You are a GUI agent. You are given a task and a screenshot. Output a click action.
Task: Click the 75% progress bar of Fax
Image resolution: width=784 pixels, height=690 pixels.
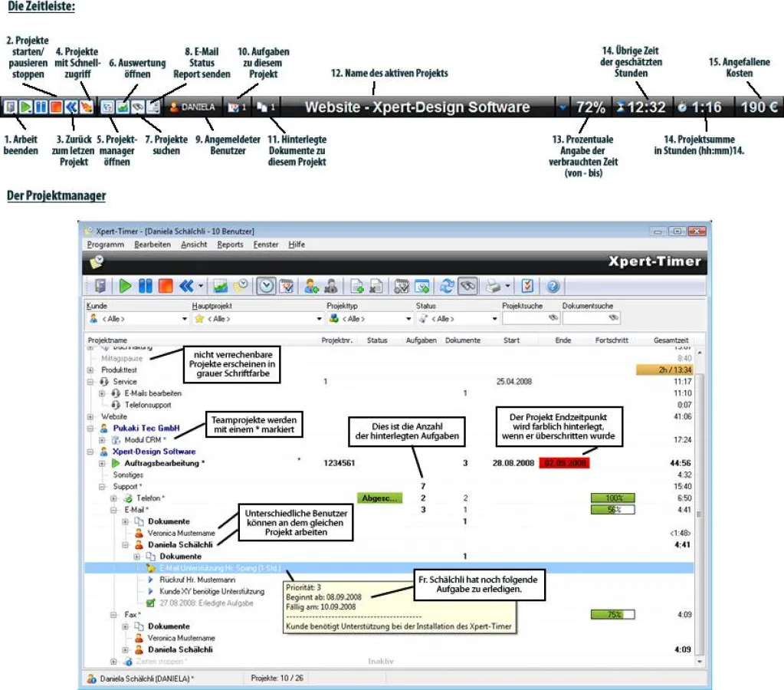tap(613, 614)
